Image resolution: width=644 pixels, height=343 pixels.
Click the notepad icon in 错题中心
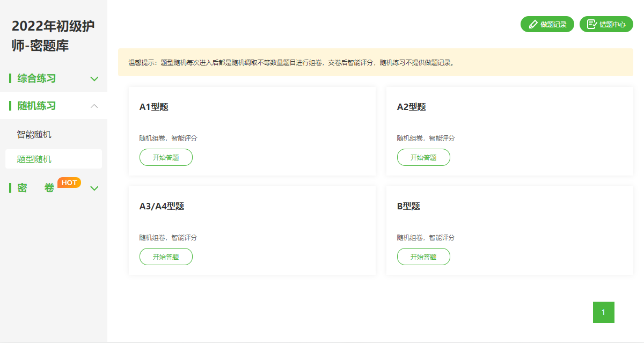tap(591, 24)
